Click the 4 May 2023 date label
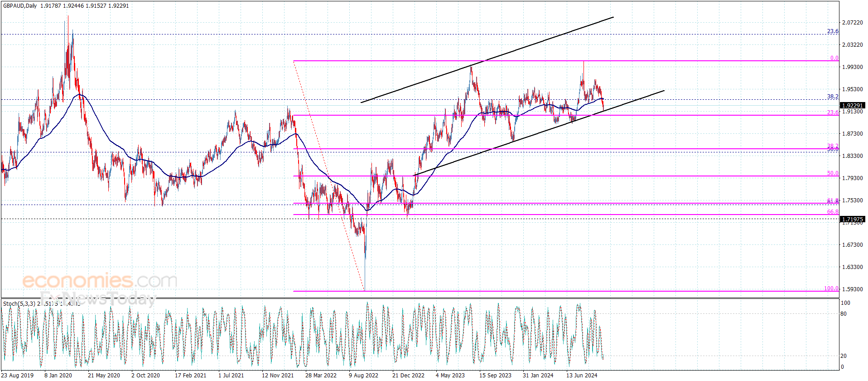The height and width of the screenshot is (381, 868). 450,375
